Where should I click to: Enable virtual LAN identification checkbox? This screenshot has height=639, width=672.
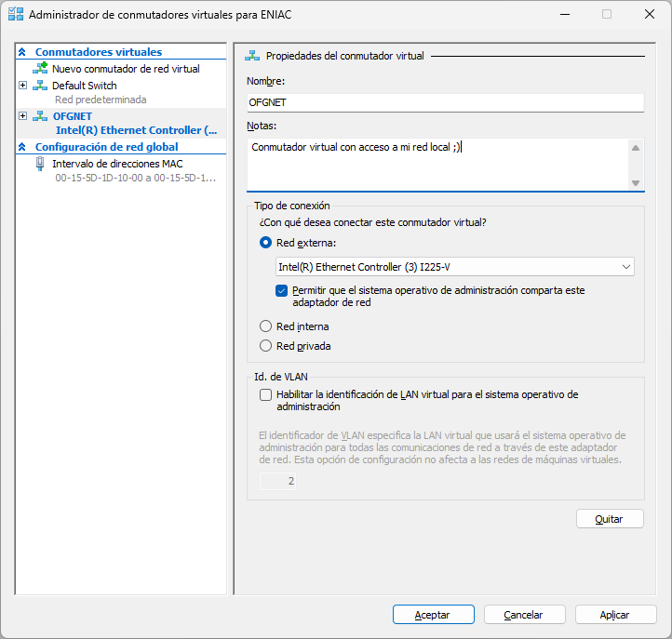click(265, 394)
